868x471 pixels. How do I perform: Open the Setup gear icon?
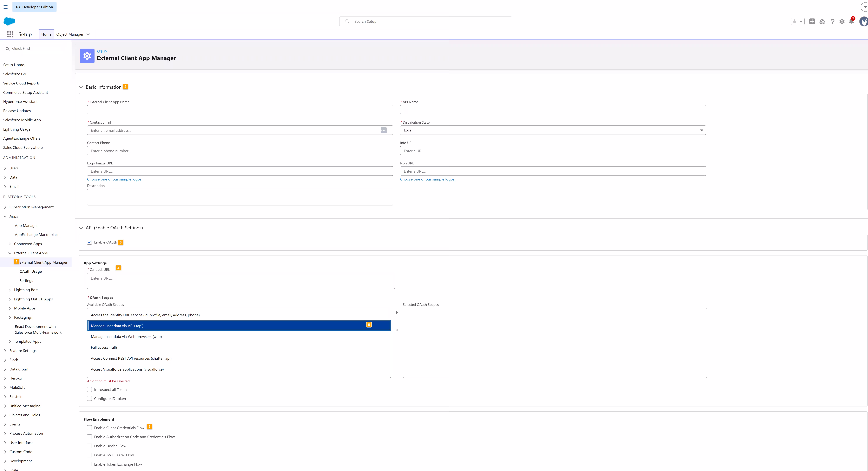[842, 22]
